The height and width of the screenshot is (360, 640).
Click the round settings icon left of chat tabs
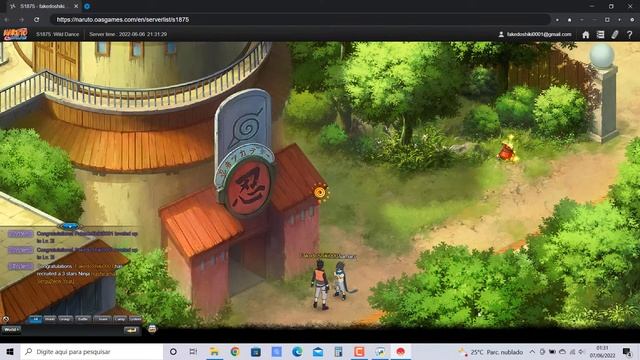[6, 319]
